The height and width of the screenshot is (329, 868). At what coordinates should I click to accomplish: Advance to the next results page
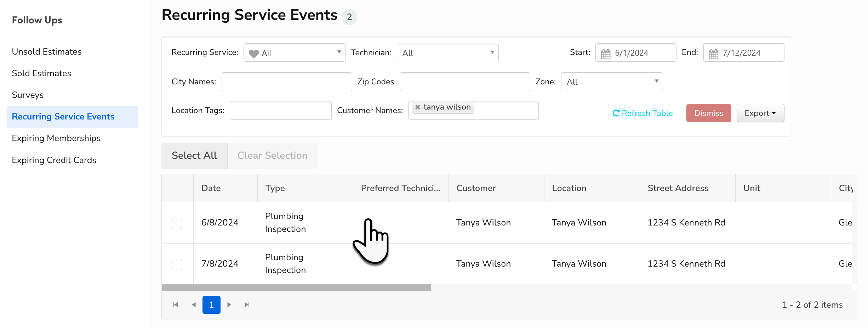click(229, 305)
